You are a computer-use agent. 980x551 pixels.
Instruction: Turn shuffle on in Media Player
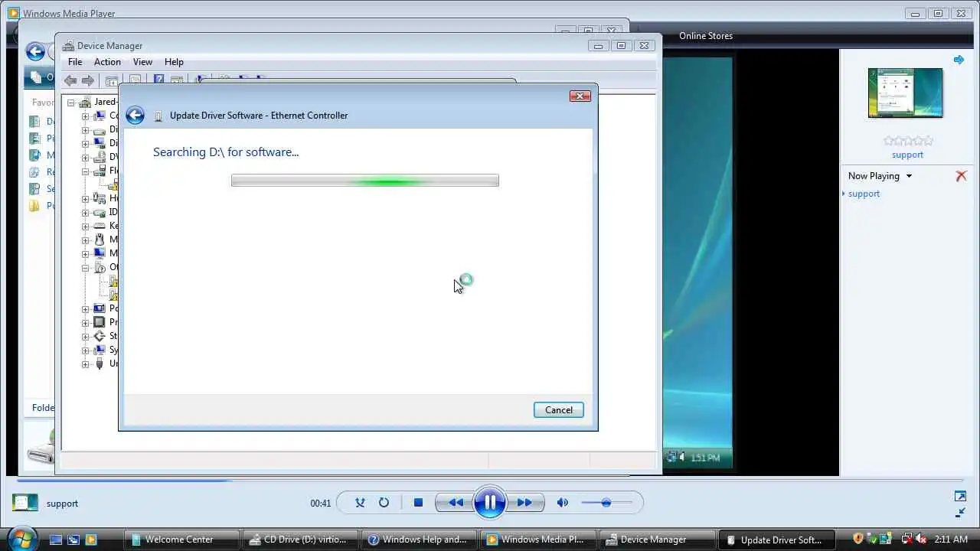pyautogui.click(x=360, y=503)
